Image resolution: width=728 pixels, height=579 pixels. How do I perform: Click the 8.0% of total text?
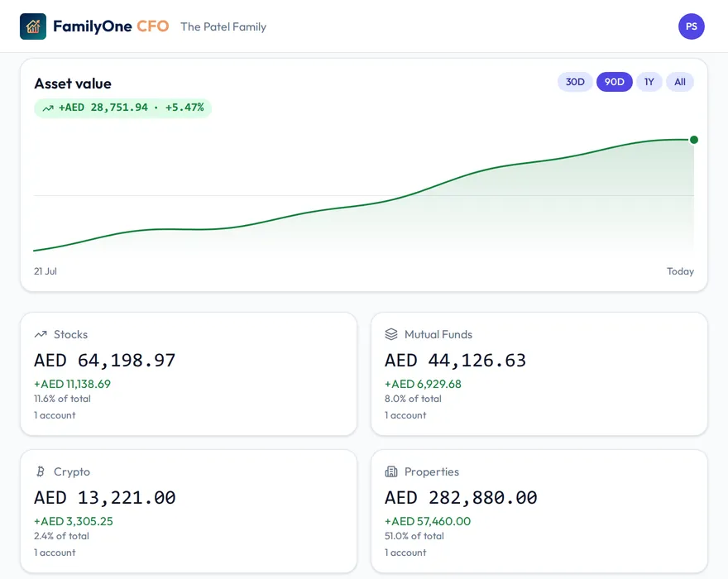tap(413, 399)
